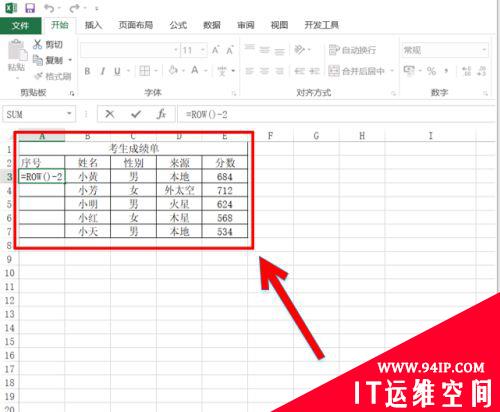Open the Insert Function fx icon
This screenshot has width=500, height=412.
click(161, 114)
